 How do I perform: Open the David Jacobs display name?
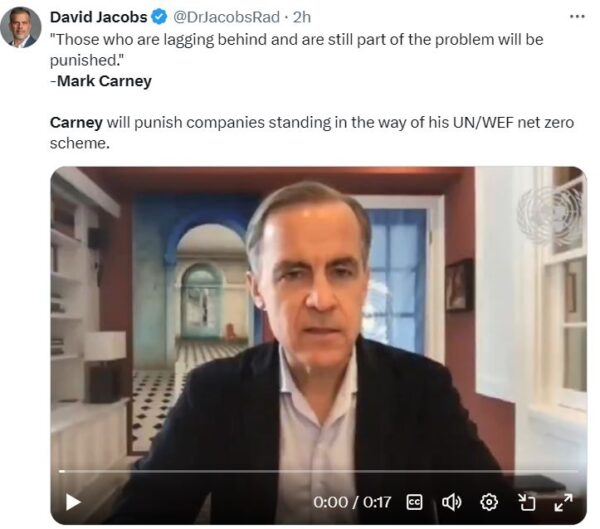(98, 17)
